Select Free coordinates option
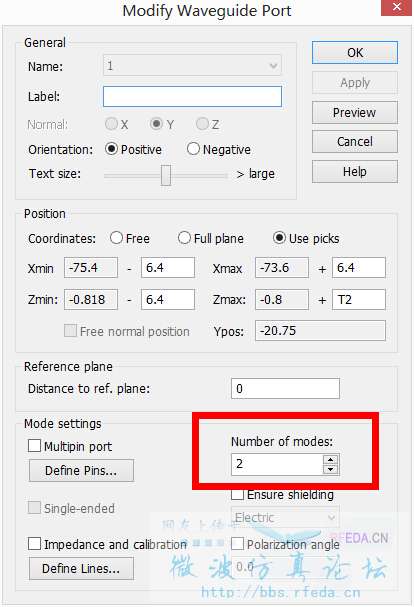 point(116,238)
